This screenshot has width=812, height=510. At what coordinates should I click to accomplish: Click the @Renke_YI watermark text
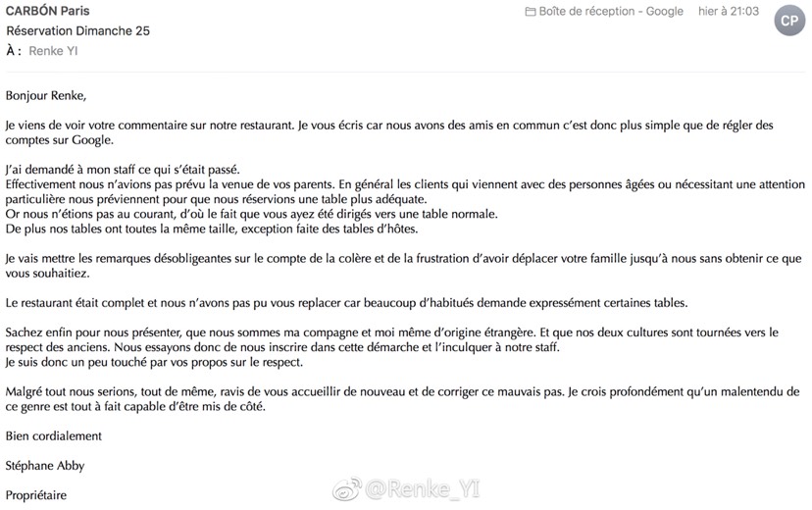point(423,488)
